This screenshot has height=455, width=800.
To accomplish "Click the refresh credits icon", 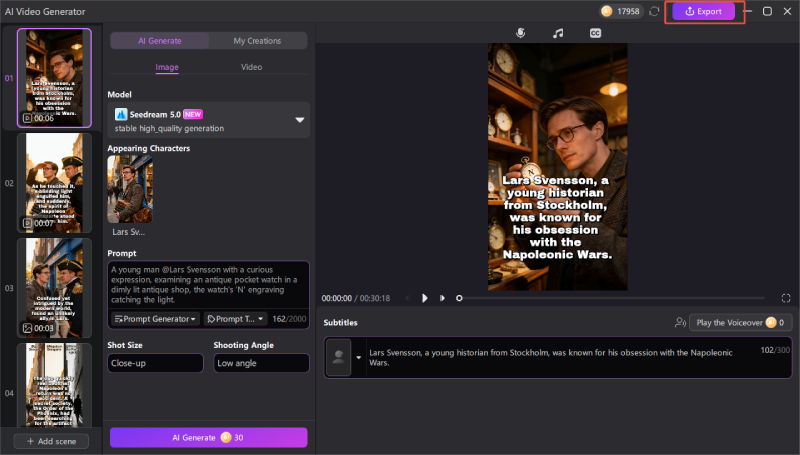I will tap(654, 11).
